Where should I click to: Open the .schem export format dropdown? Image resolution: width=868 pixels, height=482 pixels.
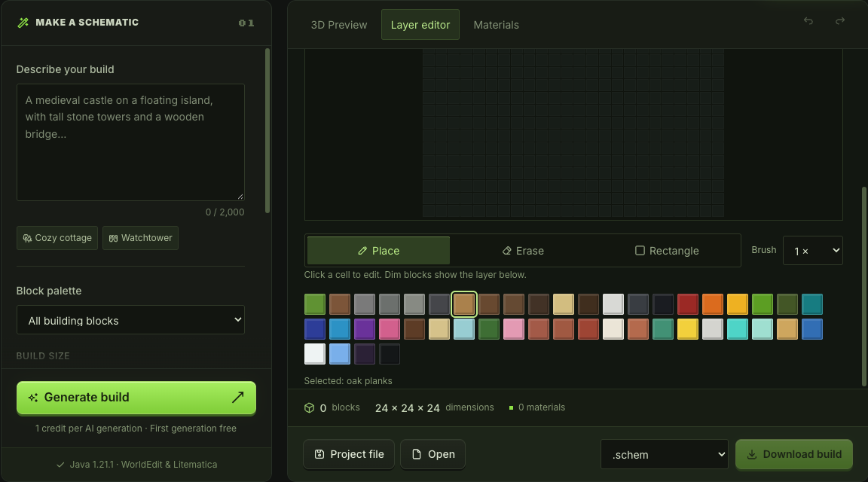coord(665,454)
